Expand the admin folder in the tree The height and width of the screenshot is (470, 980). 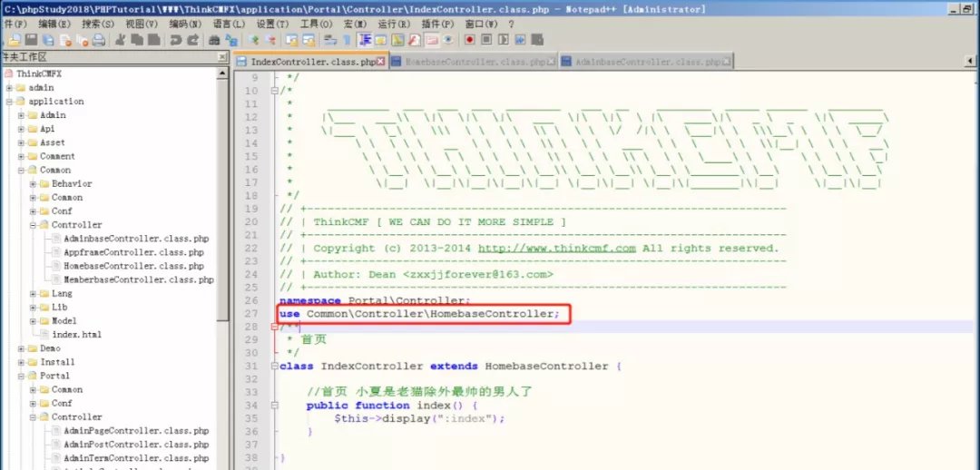point(9,88)
